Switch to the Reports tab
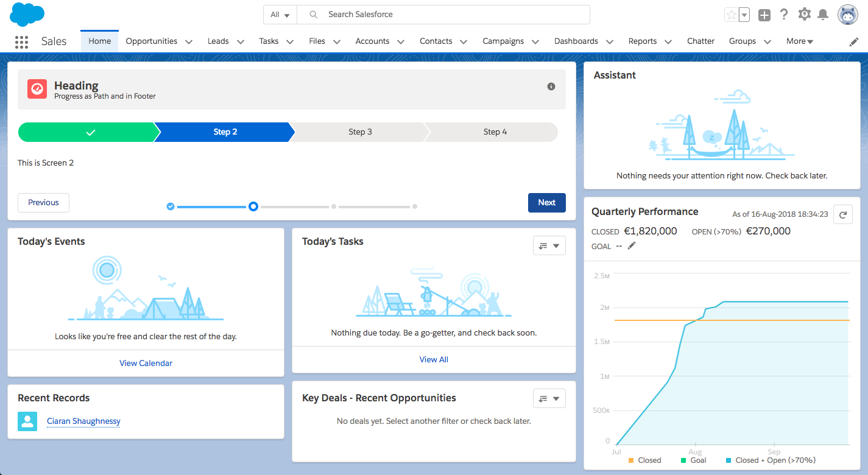This screenshot has width=868, height=475. coord(643,41)
